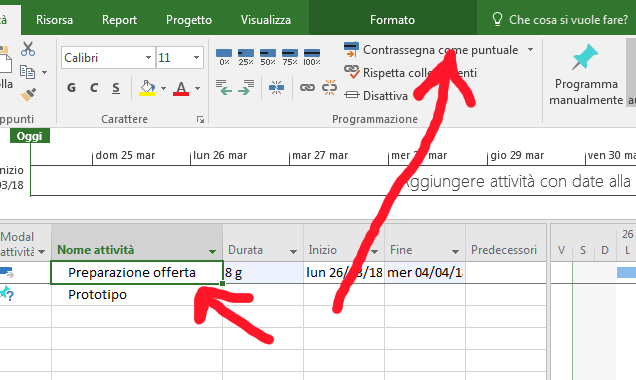The image size is (636, 380).
Task: Open the Copy dropdown arrow
Action: tap(45, 73)
